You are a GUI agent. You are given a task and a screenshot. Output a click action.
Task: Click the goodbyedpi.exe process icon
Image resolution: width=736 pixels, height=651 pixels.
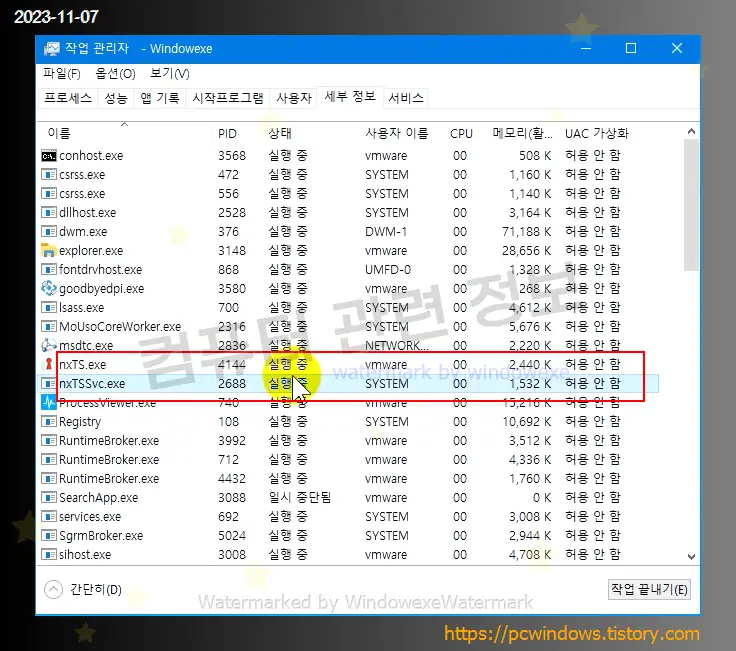coord(48,288)
